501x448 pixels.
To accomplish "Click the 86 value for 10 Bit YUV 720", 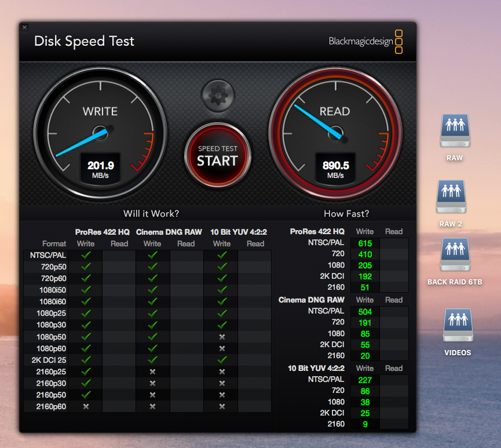I will (365, 391).
